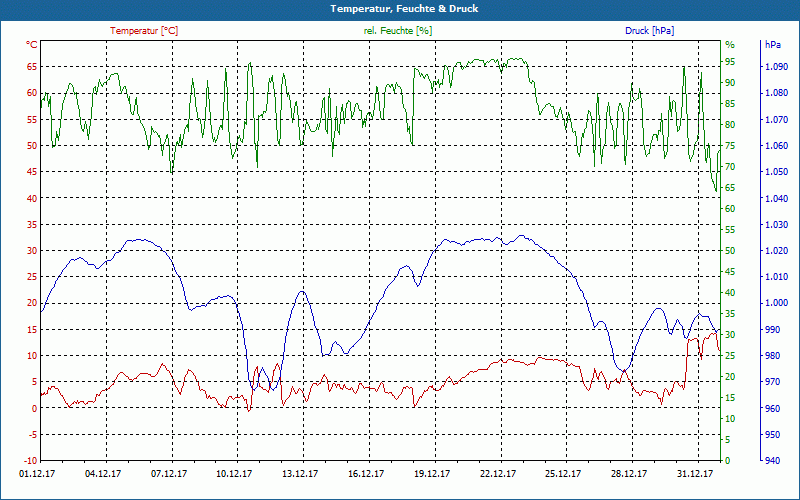Click the "31.12.17" date label

(x=695, y=474)
